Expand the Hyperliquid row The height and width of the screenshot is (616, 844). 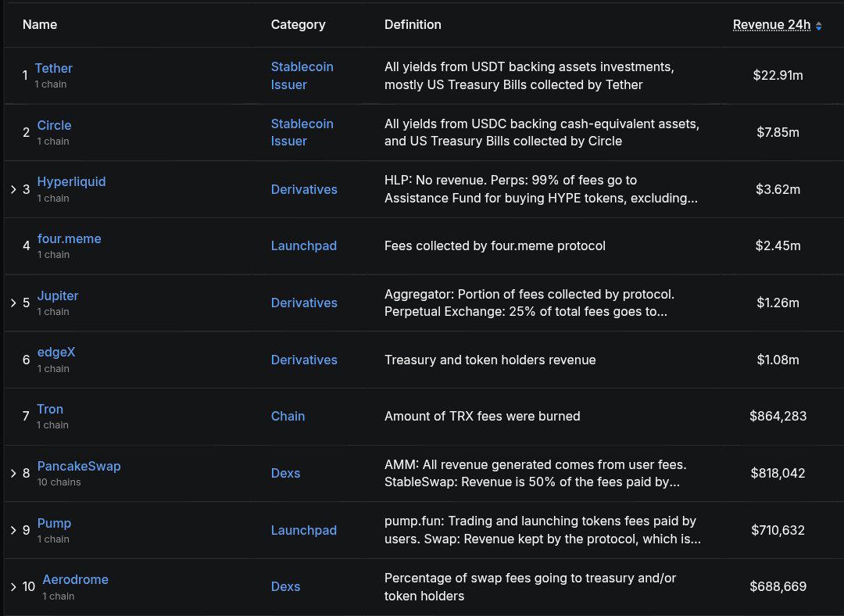(13, 189)
